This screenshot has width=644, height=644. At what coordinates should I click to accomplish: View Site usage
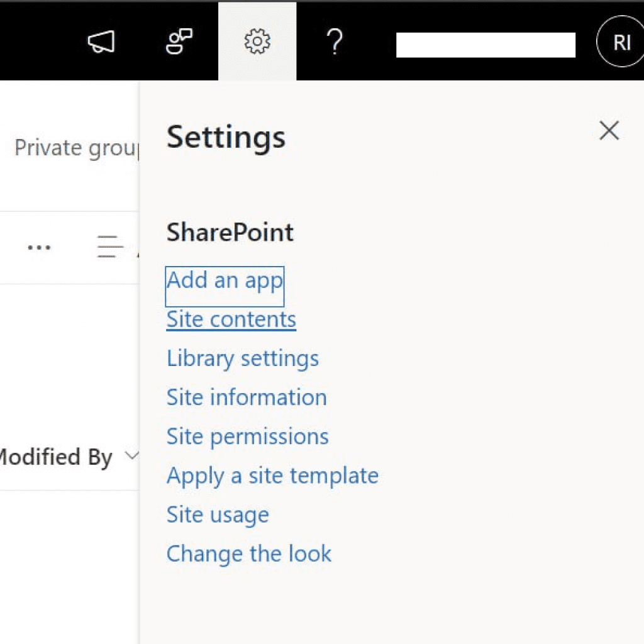218,514
